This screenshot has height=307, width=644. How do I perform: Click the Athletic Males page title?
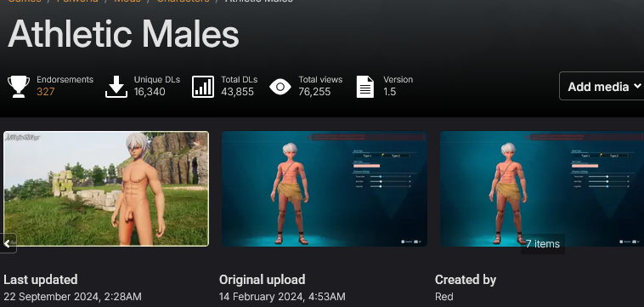pos(123,34)
